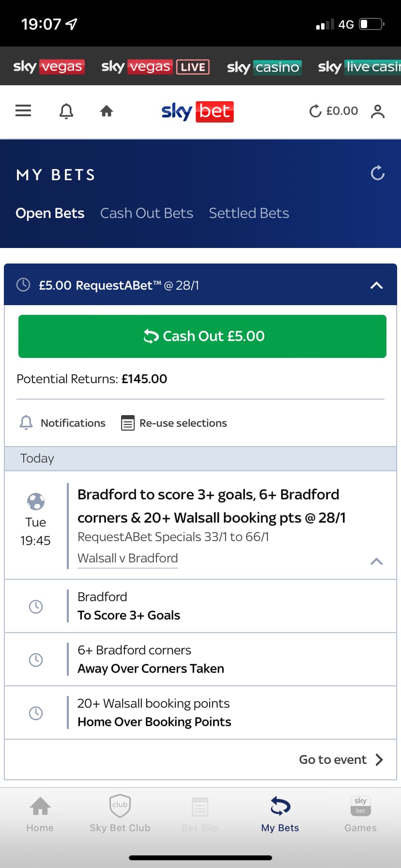Cash Out £5.00 green button
This screenshot has width=401, height=868.
pos(202,336)
